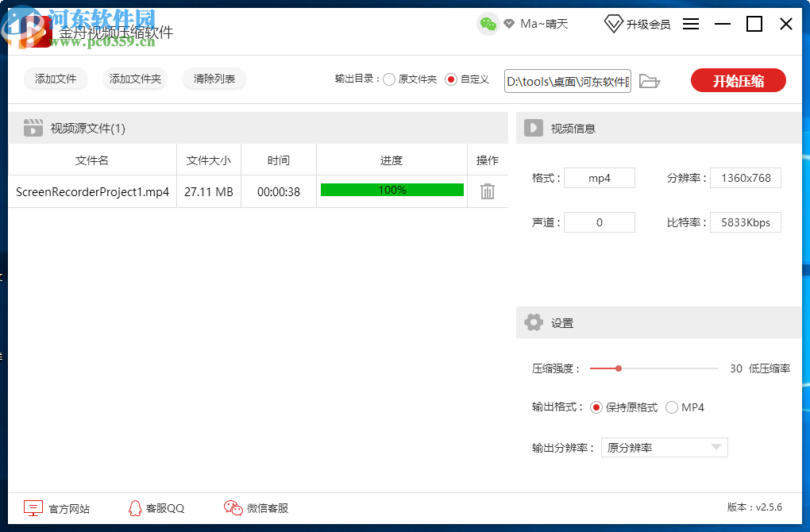Delete ScreenRecorderProject1.mp4 using the trash icon
Image resolution: width=810 pixels, height=532 pixels.
click(x=487, y=191)
